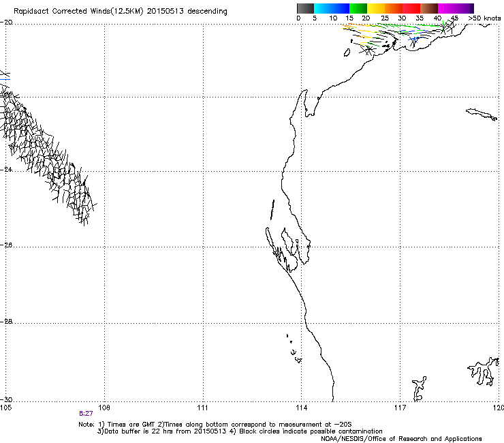Click the cyan-to-blue legend segment
The height and width of the screenshot is (443, 504).
click(x=332, y=8)
